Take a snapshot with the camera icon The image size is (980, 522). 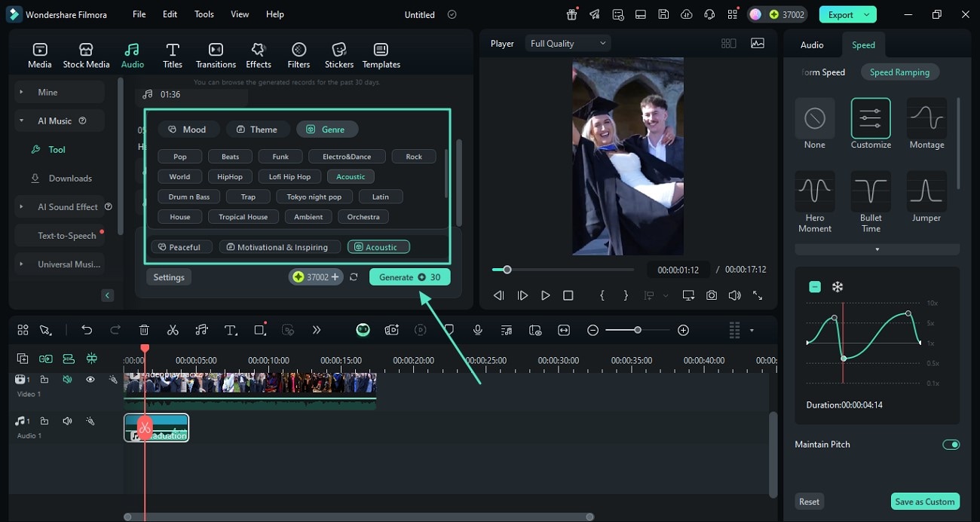coord(712,296)
